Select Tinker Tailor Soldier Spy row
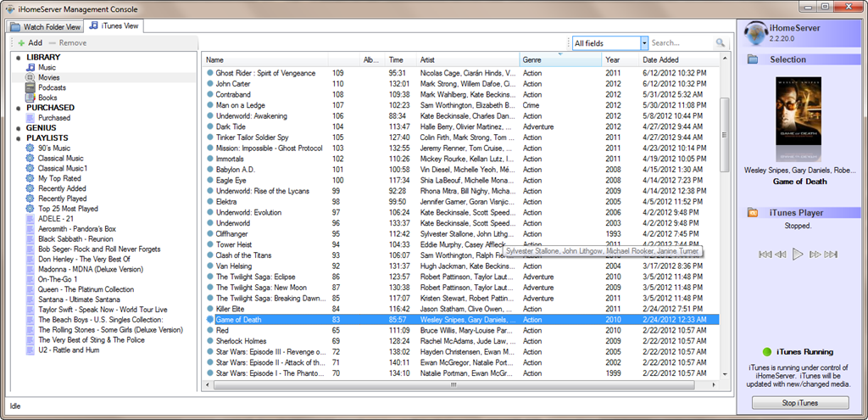The height and width of the screenshot is (420, 868). tap(460, 137)
